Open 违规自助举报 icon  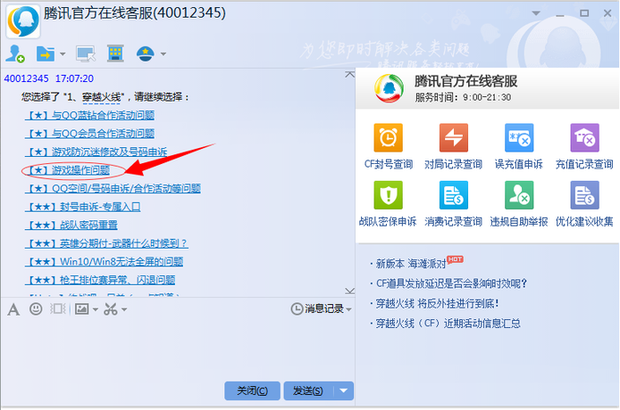[x=519, y=195]
